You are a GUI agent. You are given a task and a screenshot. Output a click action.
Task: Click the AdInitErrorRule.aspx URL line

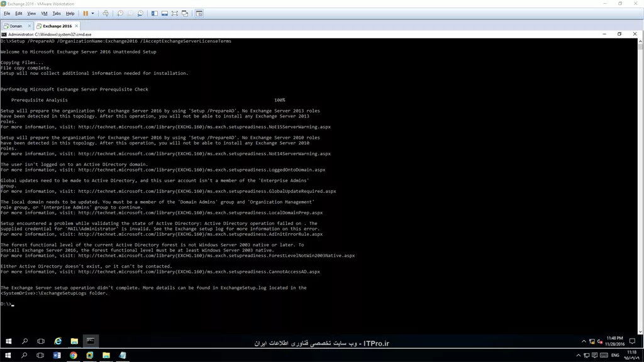tap(162, 234)
